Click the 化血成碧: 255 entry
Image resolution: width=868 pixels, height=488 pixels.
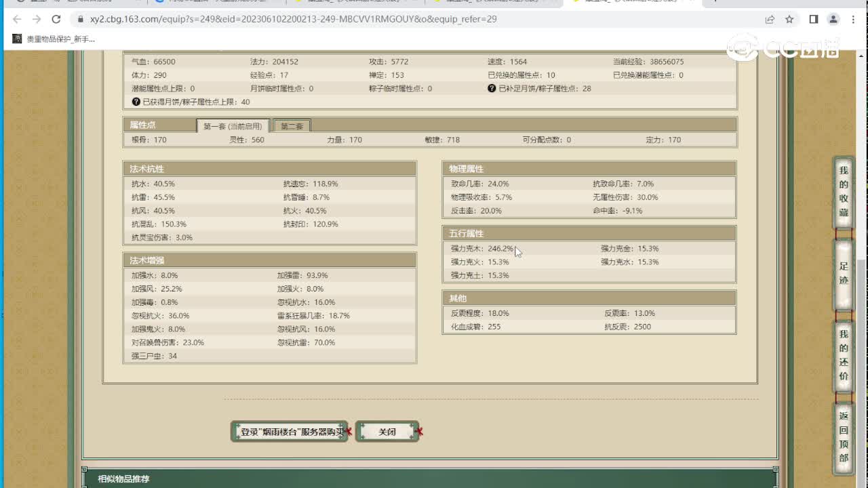[476, 327]
